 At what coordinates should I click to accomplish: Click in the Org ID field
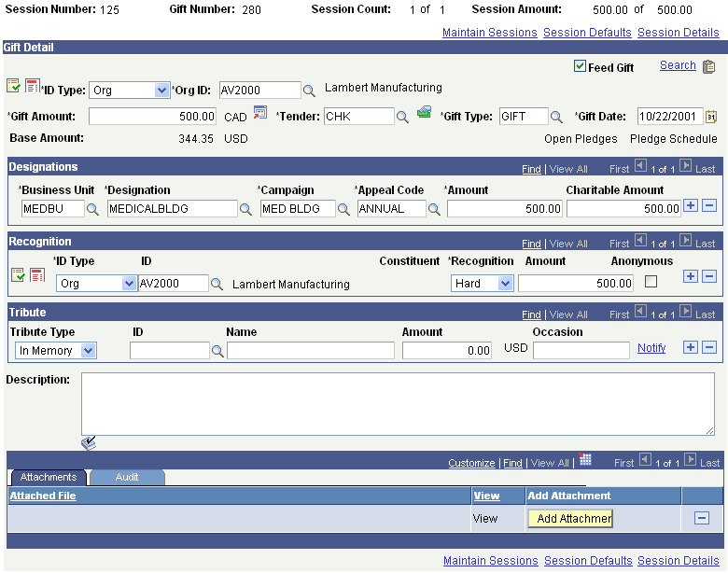(260, 91)
